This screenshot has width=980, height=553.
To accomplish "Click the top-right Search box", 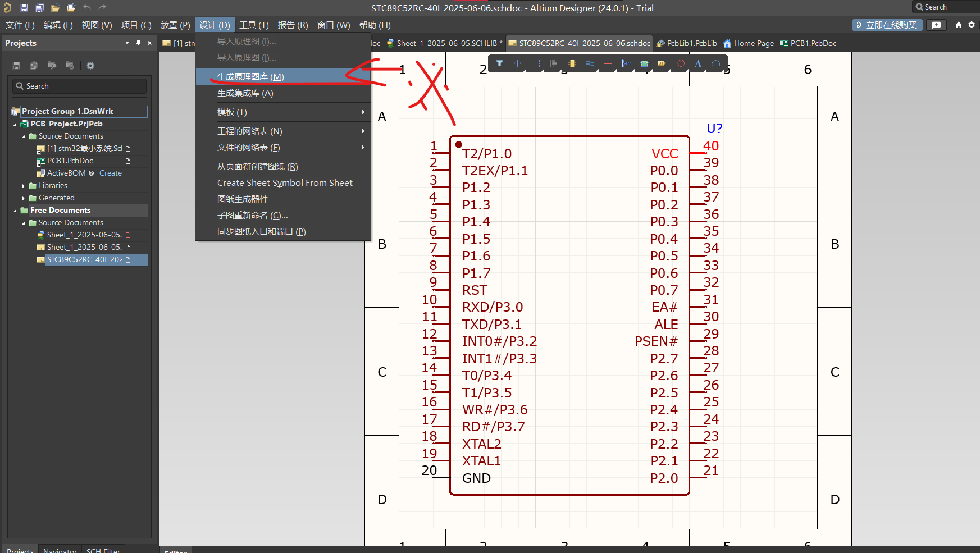I will [x=946, y=7].
